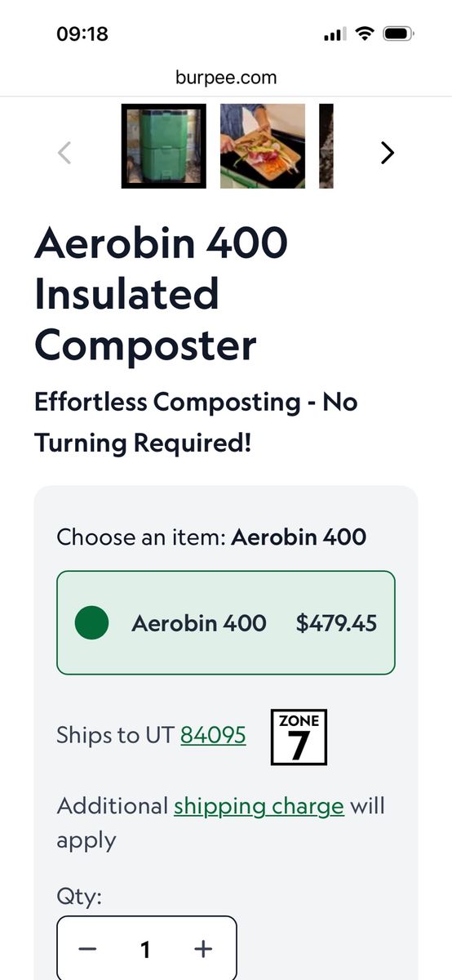Tap the Aerobin 400 Insulated Composter title

(x=162, y=293)
